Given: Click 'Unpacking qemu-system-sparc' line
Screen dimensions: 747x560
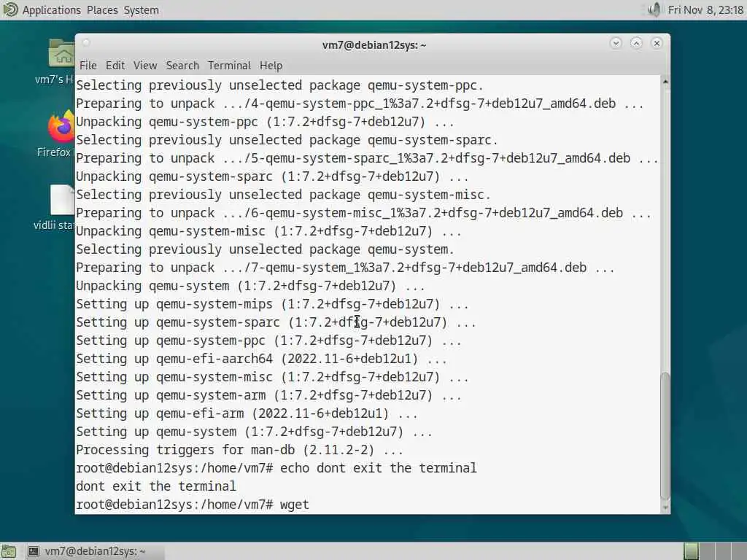Looking at the screenshot, I should pos(273,176).
